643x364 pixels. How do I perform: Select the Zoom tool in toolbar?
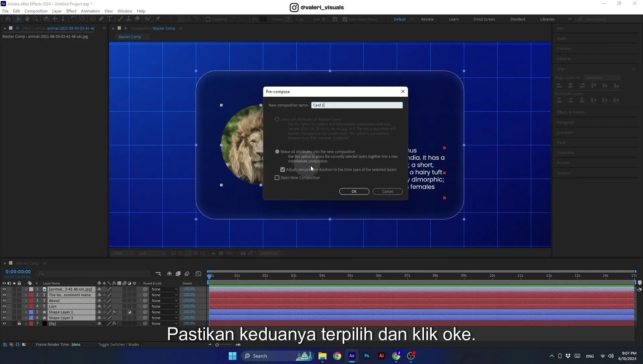35,19
